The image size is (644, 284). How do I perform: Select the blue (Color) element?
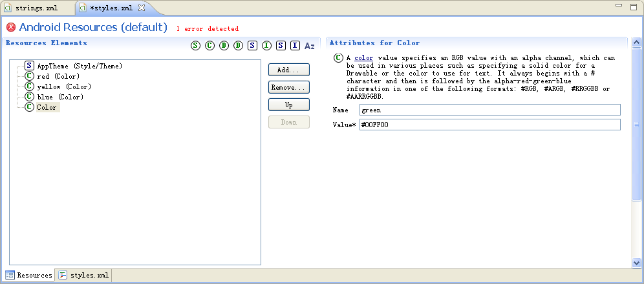pyautogui.click(x=54, y=97)
